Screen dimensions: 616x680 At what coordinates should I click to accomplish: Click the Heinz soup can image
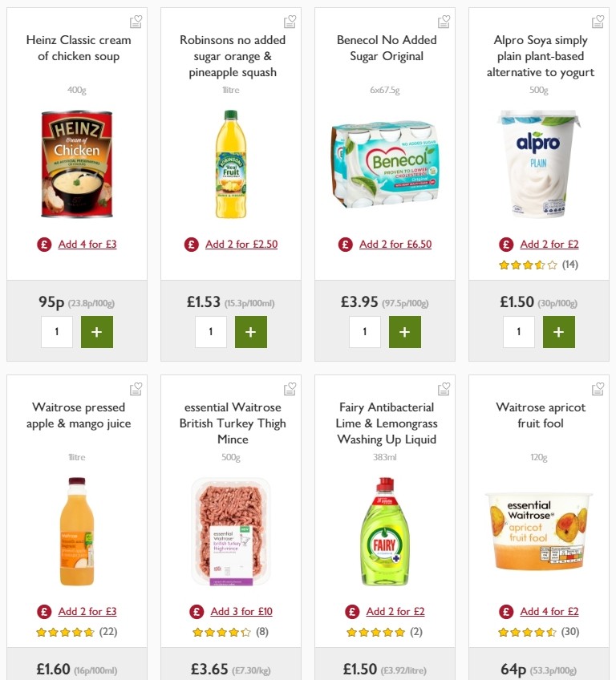(76, 163)
